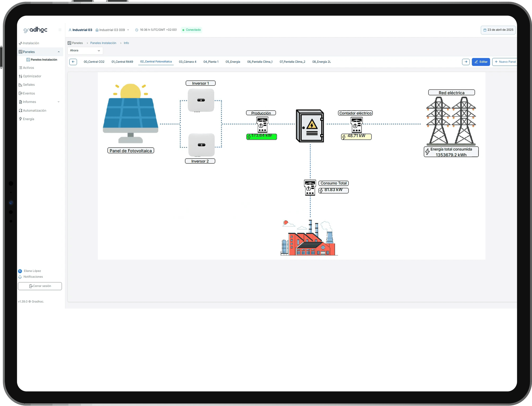
Task: Click the Activos list icon
Action: [21, 68]
